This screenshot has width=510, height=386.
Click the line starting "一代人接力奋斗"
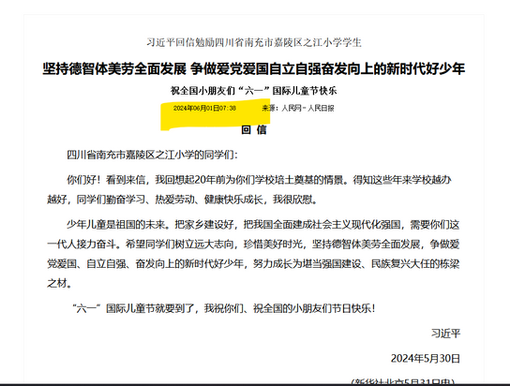(x=253, y=244)
